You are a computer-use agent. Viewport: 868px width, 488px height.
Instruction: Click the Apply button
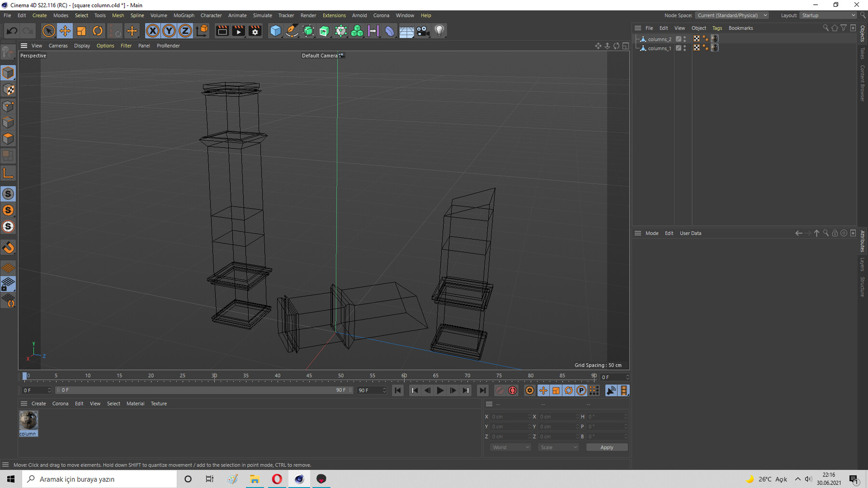607,447
